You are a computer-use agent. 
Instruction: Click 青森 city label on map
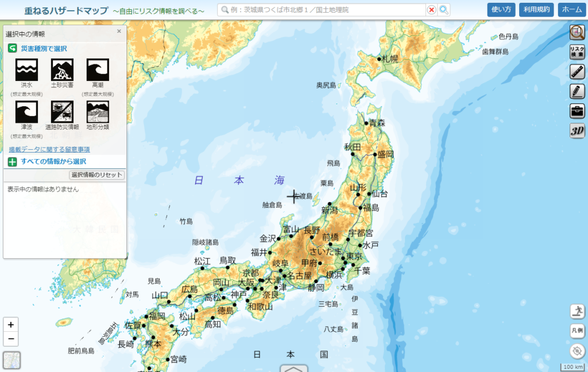377,123
